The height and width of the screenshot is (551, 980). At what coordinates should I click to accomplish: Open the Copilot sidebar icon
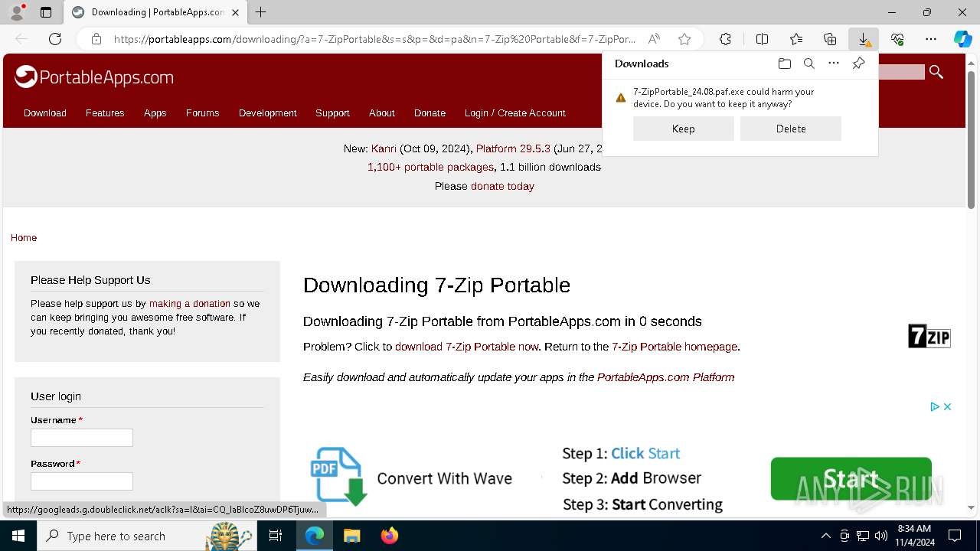point(962,39)
